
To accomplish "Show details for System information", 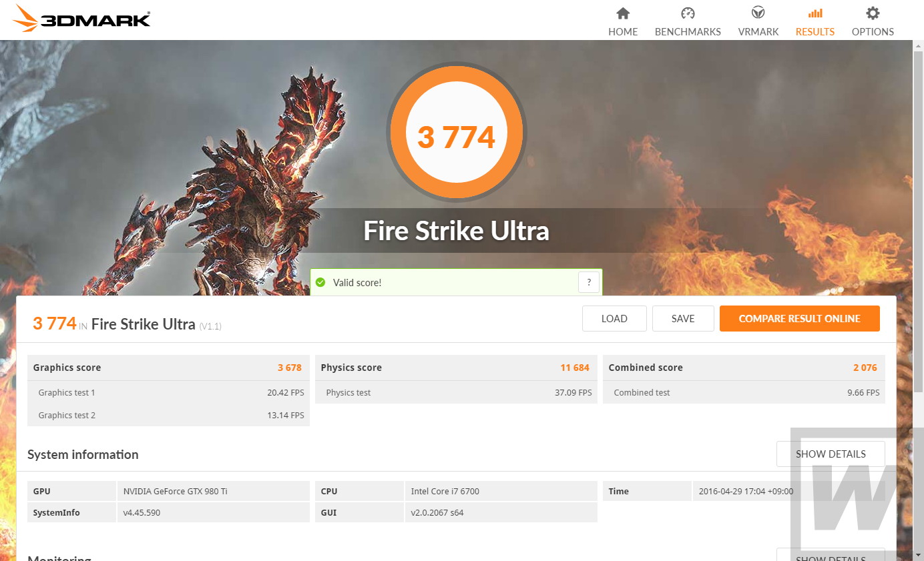I will [831, 454].
